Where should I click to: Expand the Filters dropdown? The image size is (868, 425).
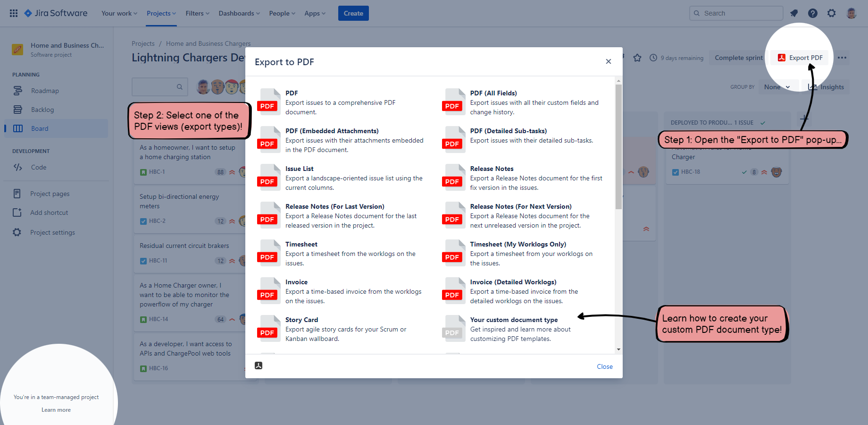(197, 13)
